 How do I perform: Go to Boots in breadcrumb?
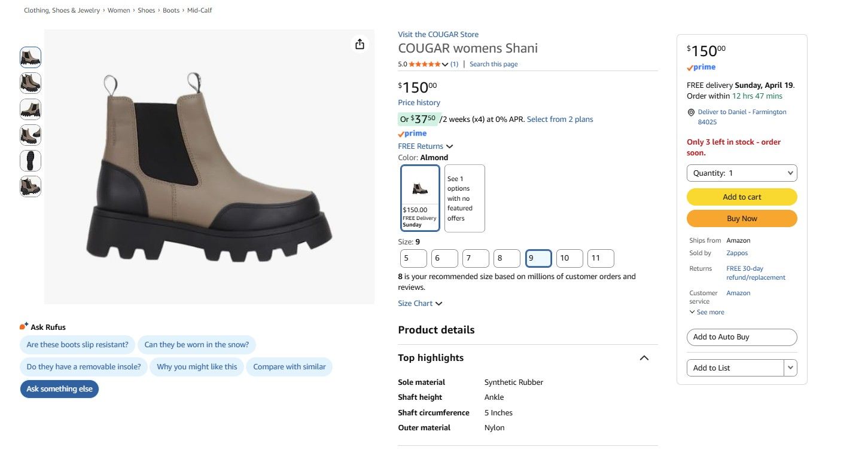(x=171, y=11)
